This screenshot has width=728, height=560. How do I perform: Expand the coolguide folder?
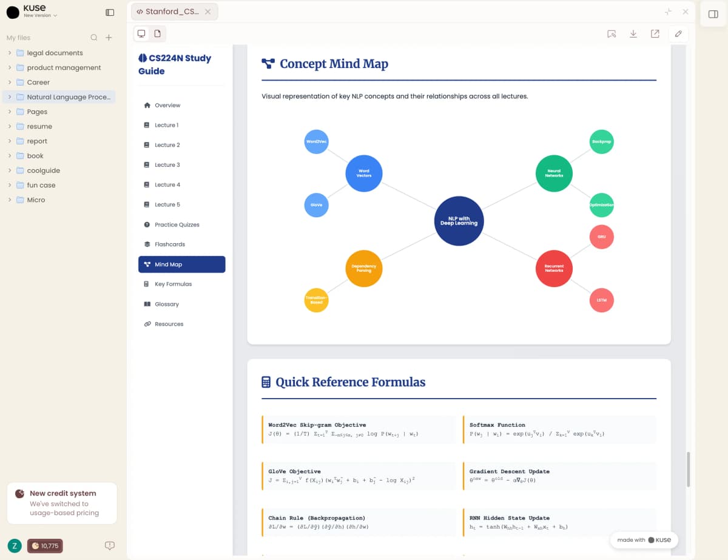pos(10,170)
